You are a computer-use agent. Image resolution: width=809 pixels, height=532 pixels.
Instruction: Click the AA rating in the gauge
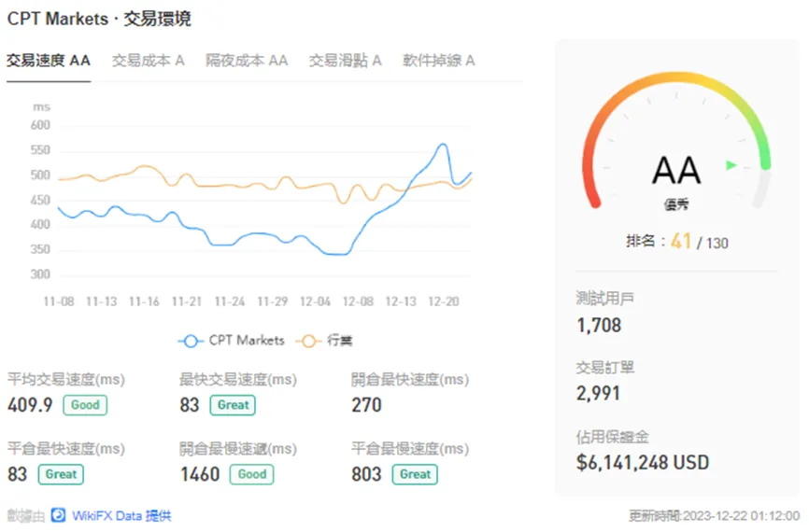tap(676, 171)
